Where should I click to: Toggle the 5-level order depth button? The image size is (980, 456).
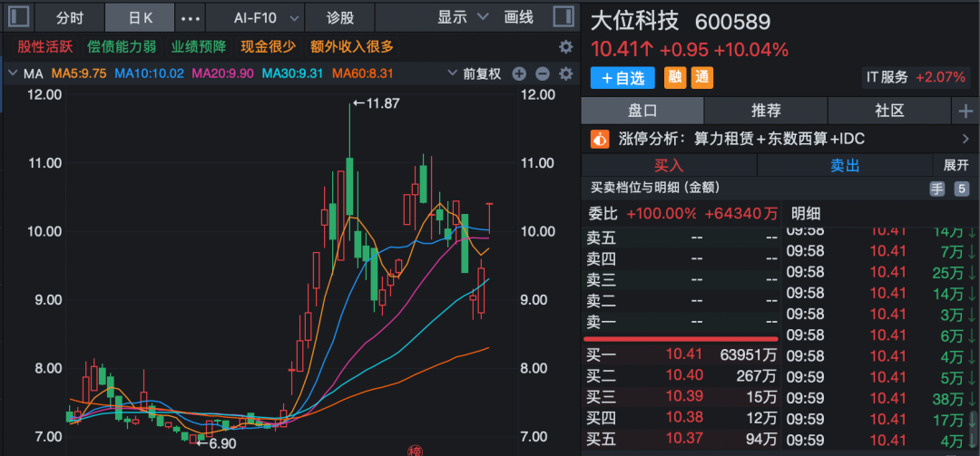pos(960,189)
